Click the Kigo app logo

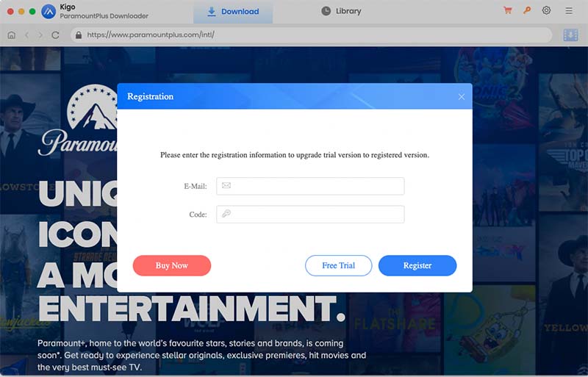point(49,12)
